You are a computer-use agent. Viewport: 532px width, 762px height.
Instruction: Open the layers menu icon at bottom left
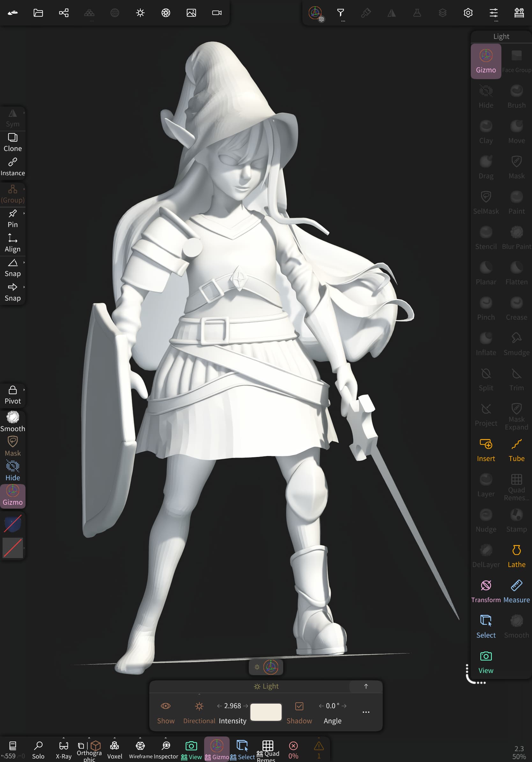13,746
